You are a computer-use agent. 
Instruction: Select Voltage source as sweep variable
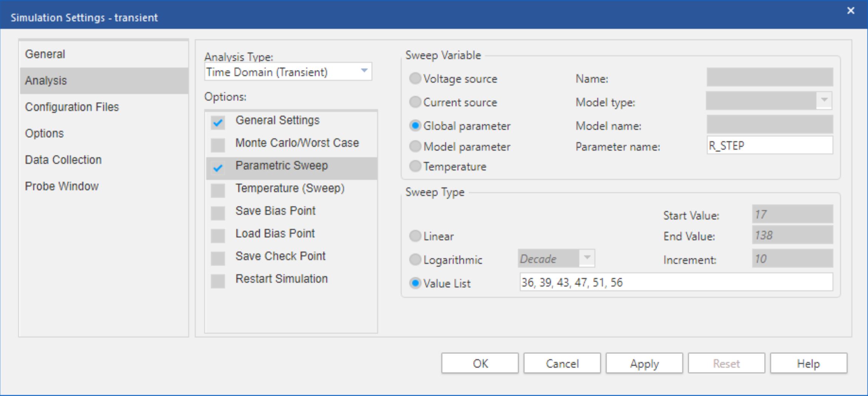tap(415, 79)
